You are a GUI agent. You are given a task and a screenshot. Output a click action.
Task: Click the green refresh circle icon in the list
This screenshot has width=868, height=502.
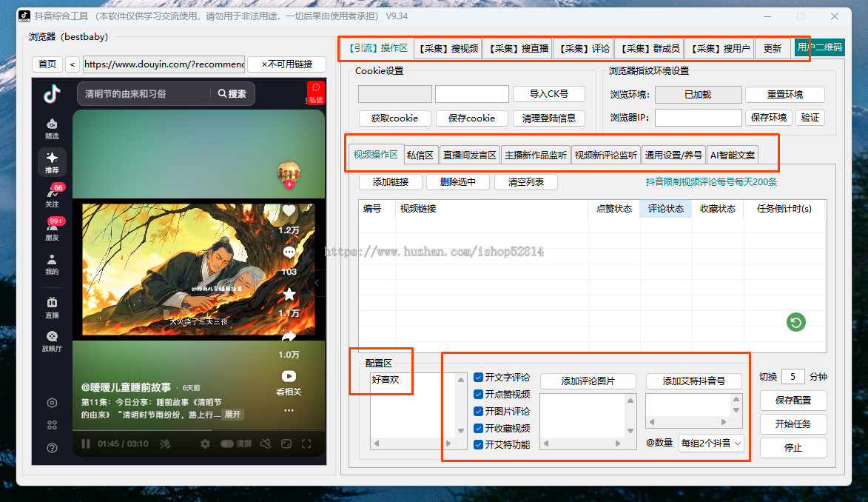coord(796,322)
